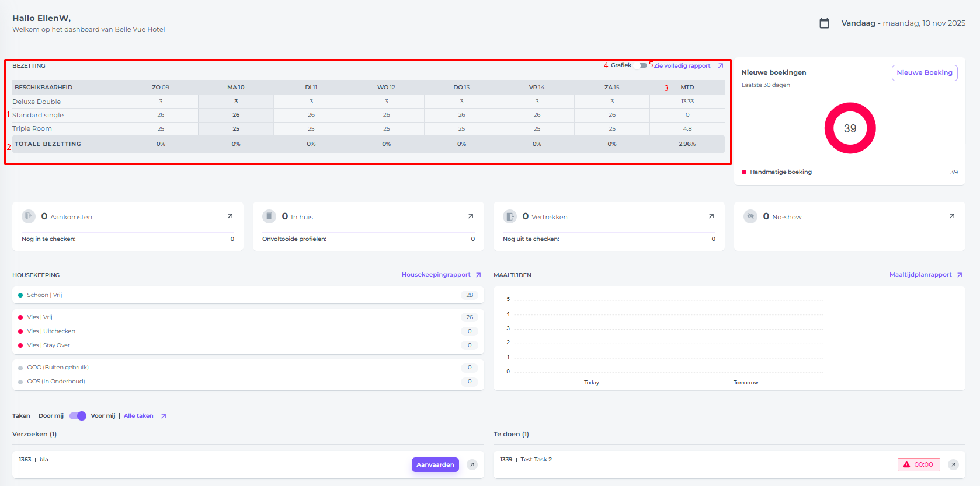Screen dimensions: 980x486
Task: Open the calendar date picker icon
Action: point(824,23)
